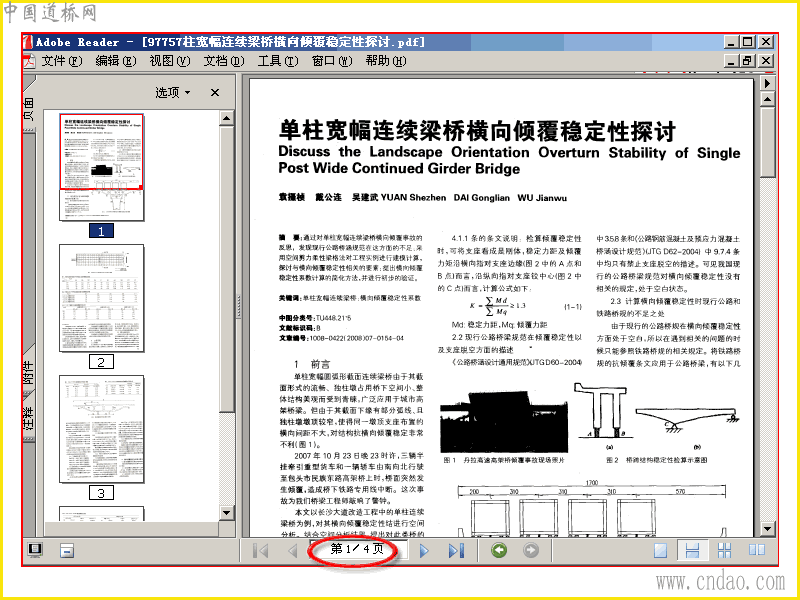The height and width of the screenshot is (600, 800).
Task: Enable continuous page layout
Action: tap(692, 550)
